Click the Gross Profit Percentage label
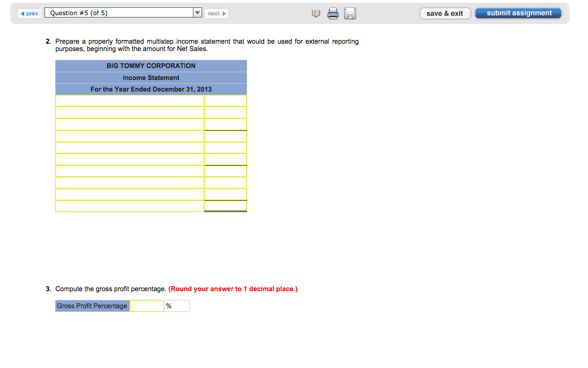Viewport: 588px width, 368px height. (92, 306)
